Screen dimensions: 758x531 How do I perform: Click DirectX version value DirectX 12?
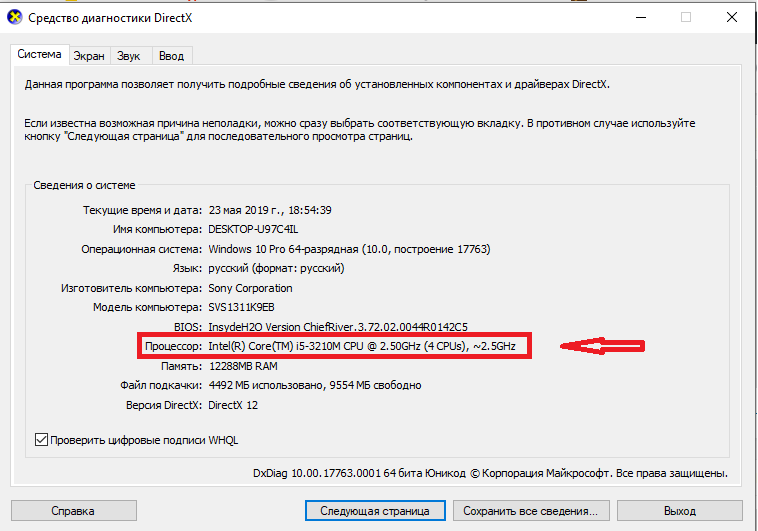[233, 405]
